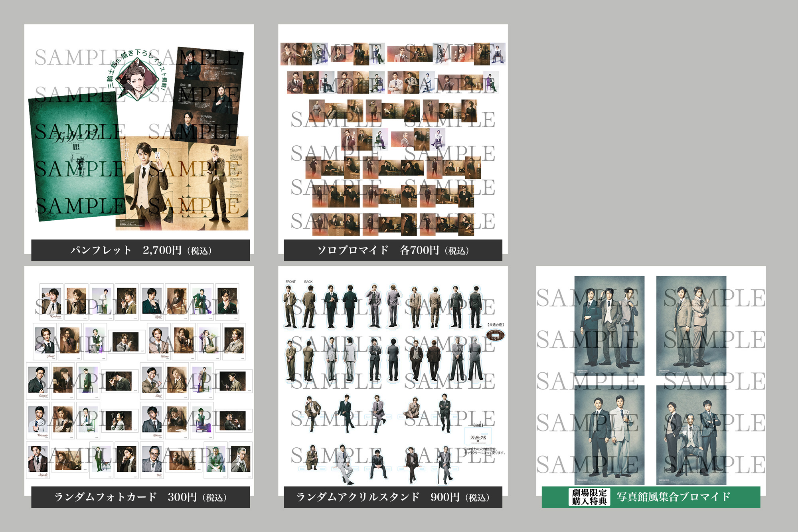The image size is (798, 532).
Task: Click the group bromide with seated man
Action: coord(691,435)
